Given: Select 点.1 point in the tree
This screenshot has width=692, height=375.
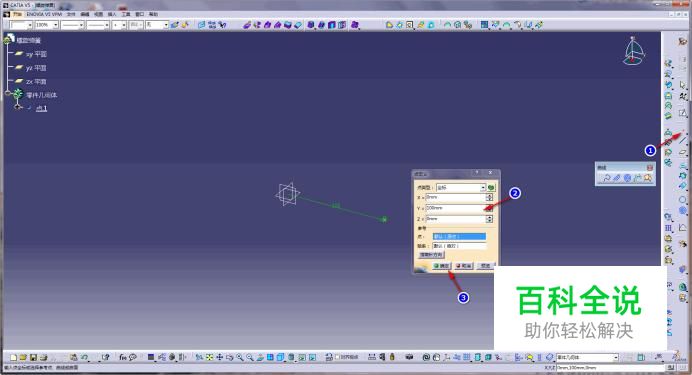Looking at the screenshot, I should tap(41, 108).
